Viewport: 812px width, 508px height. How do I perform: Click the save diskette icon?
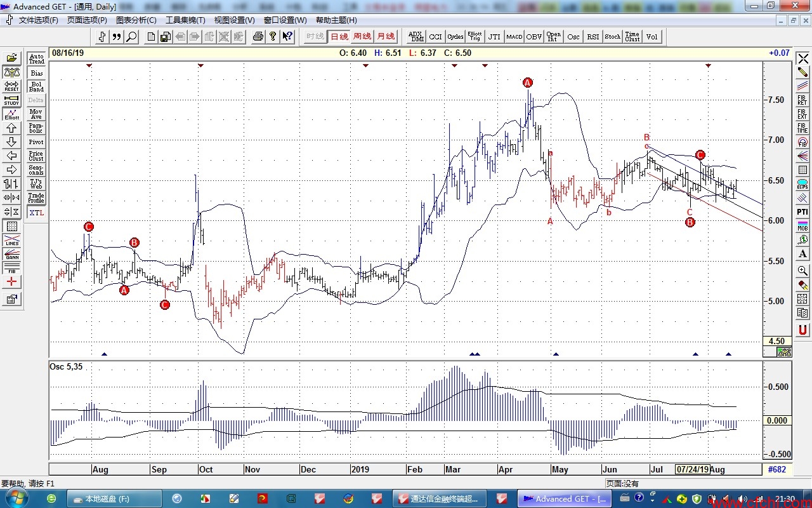pyautogui.click(x=165, y=37)
